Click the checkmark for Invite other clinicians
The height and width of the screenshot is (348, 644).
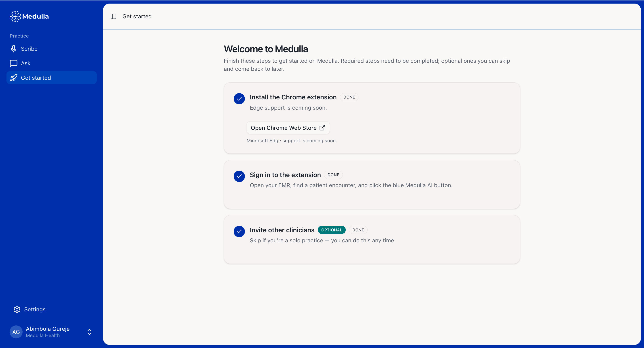click(239, 231)
